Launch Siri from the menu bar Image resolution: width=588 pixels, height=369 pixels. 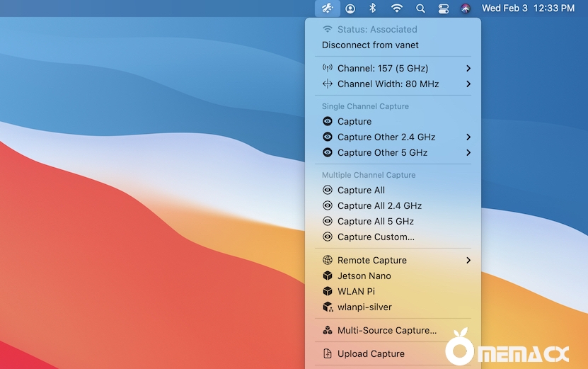tap(466, 8)
